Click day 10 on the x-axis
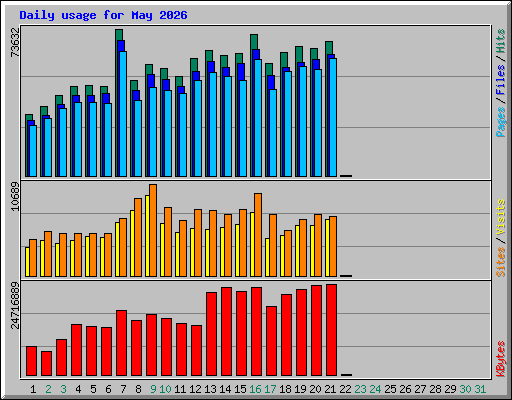The height and width of the screenshot is (400, 512). pyautogui.click(x=165, y=389)
